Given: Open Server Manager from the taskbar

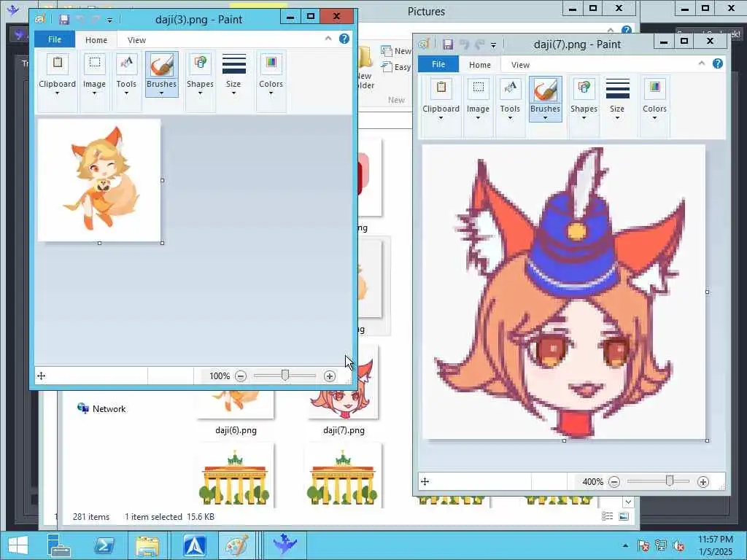Looking at the screenshot, I should [60, 545].
